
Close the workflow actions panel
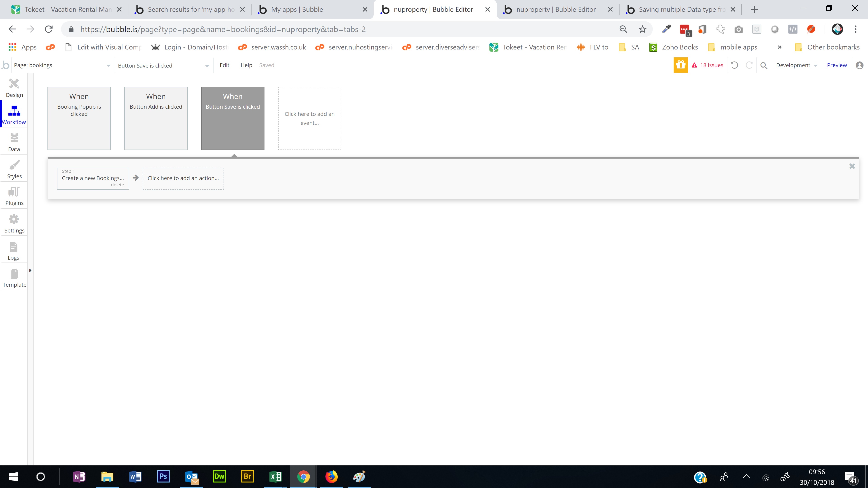(x=852, y=166)
